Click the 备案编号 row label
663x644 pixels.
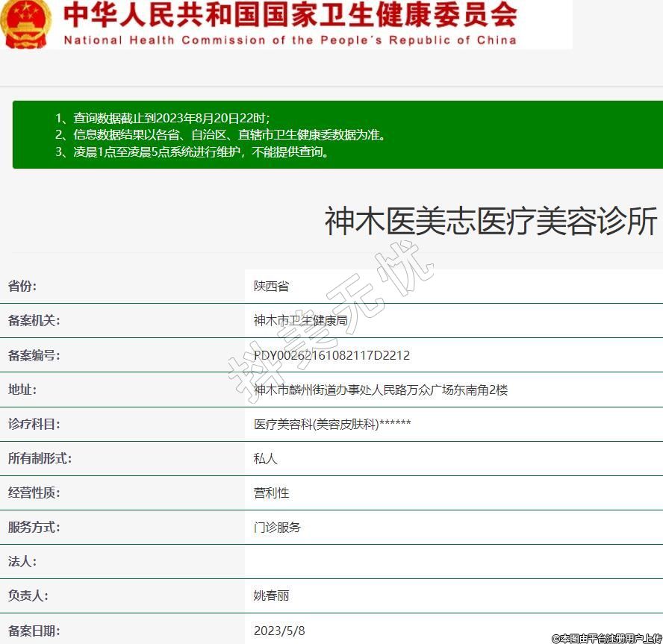[x=34, y=355]
